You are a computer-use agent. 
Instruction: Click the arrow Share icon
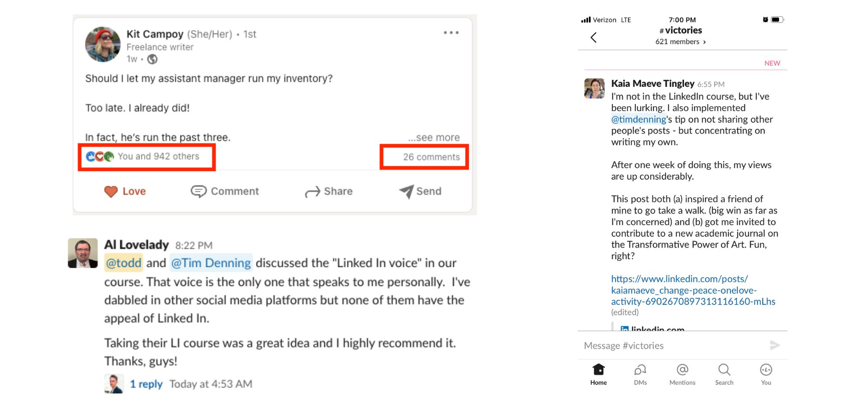pyautogui.click(x=312, y=192)
